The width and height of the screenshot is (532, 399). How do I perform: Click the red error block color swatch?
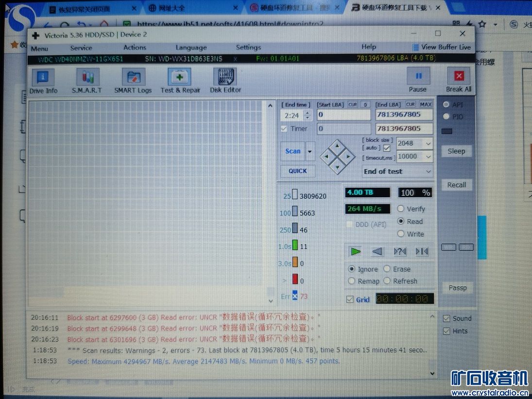click(x=295, y=279)
